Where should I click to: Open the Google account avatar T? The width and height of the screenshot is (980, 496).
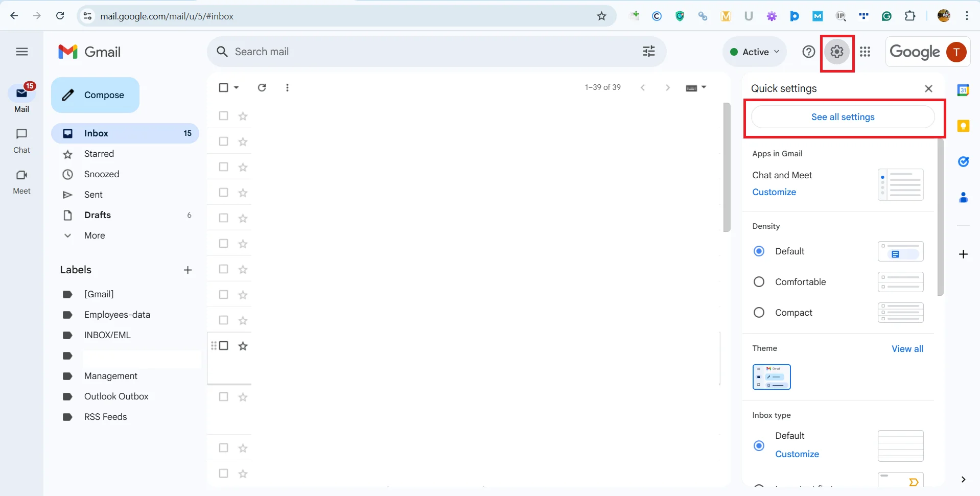click(x=956, y=52)
